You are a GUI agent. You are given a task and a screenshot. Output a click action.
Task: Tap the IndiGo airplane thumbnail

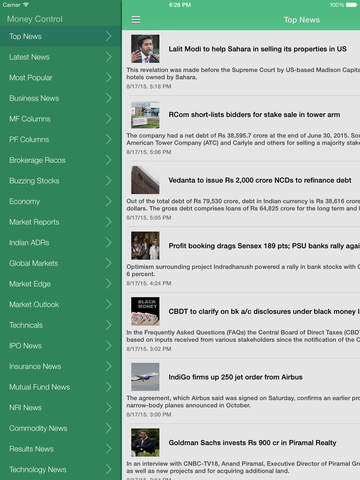point(145,377)
